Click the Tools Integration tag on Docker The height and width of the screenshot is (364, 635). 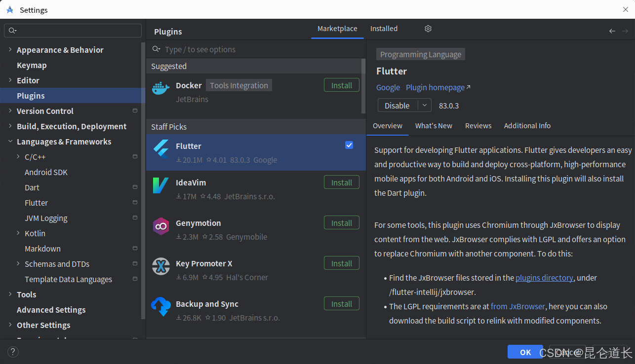point(239,85)
